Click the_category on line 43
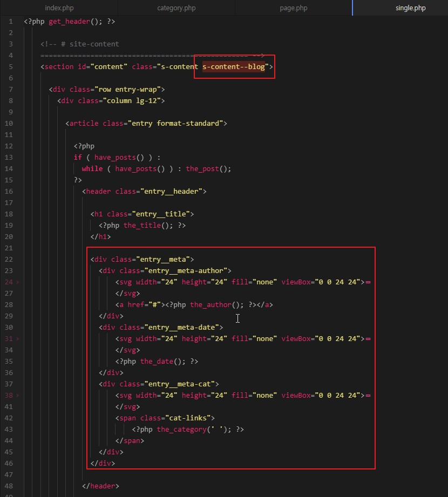Screen dimensions: 448x497 (182, 429)
